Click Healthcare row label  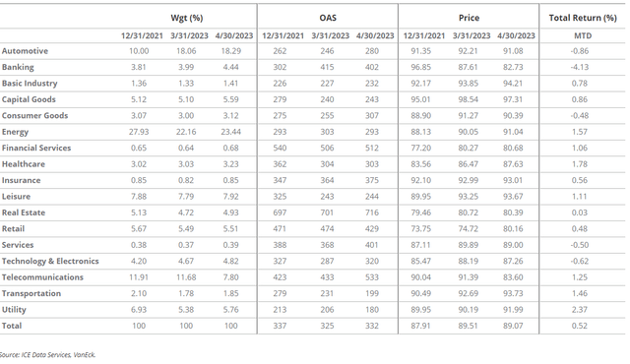24,163
